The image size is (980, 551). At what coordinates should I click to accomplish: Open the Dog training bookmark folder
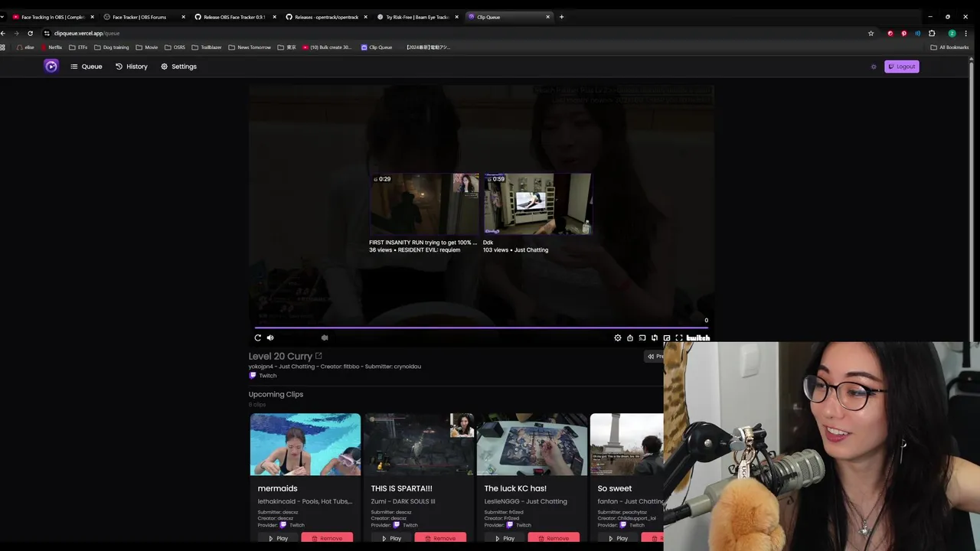point(112,47)
